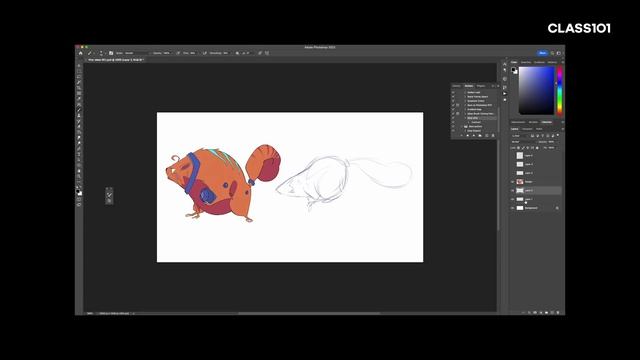The width and height of the screenshot is (640, 360).
Task: Open the Brush Preset picker arrow
Action: pos(106,53)
